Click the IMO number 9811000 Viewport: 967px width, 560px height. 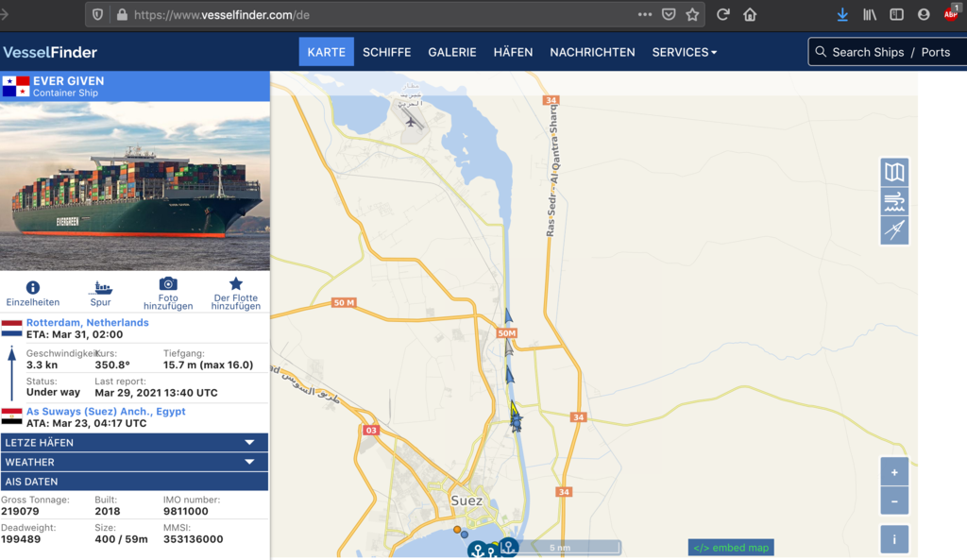coord(186,511)
